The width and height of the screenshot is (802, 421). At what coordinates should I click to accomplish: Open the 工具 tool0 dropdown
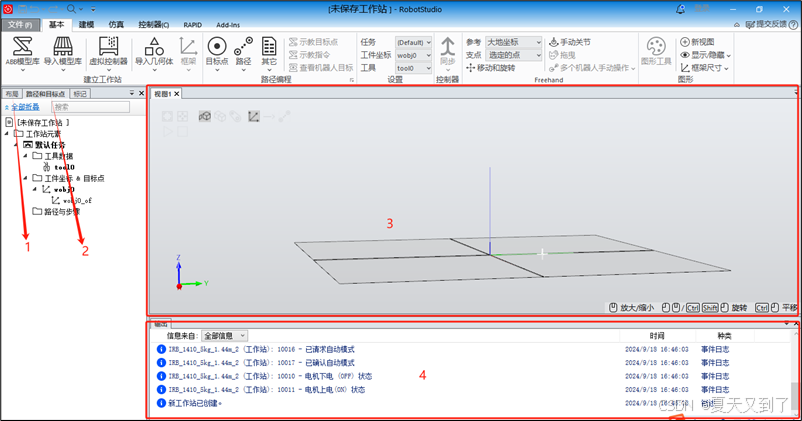point(413,68)
